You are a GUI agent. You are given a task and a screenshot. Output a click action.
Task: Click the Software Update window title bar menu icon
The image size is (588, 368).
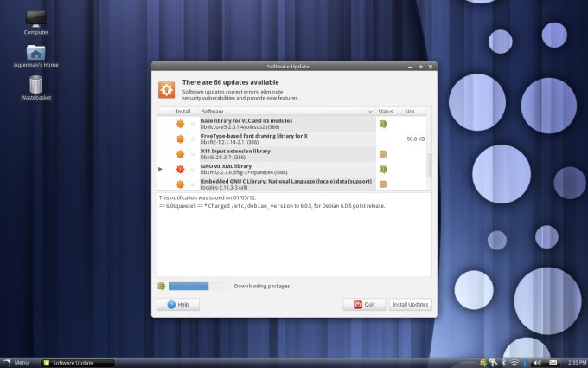pos(158,67)
